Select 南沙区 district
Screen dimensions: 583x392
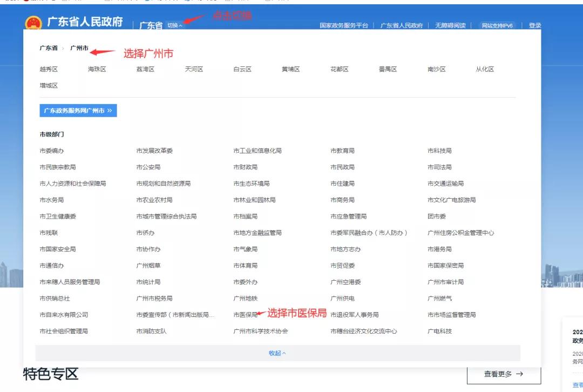(436, 69)
